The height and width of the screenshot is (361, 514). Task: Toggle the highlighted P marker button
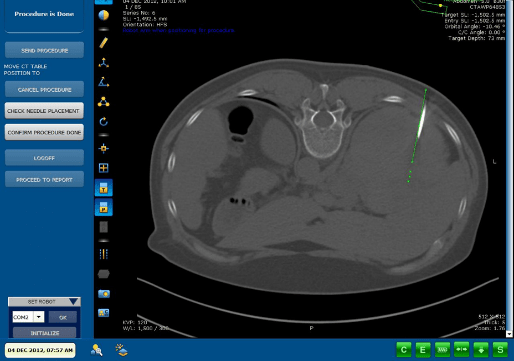(104, 207)
